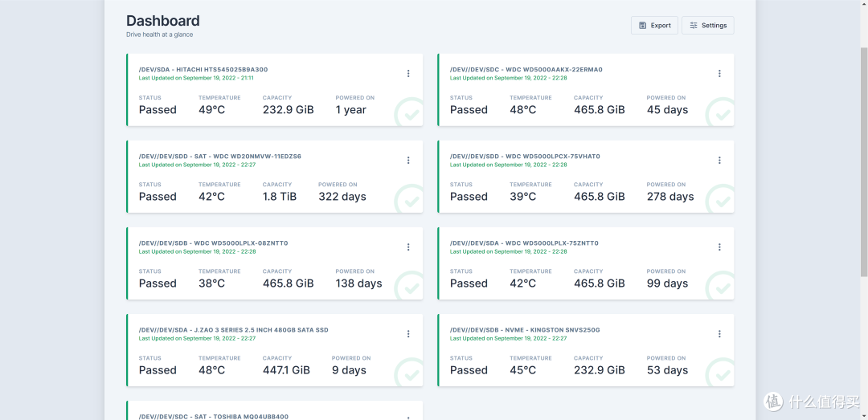Open options for WDC WD20NMVW-11EDZS6 drive
This screenshot has height=420, width=868.
(408, 160)
